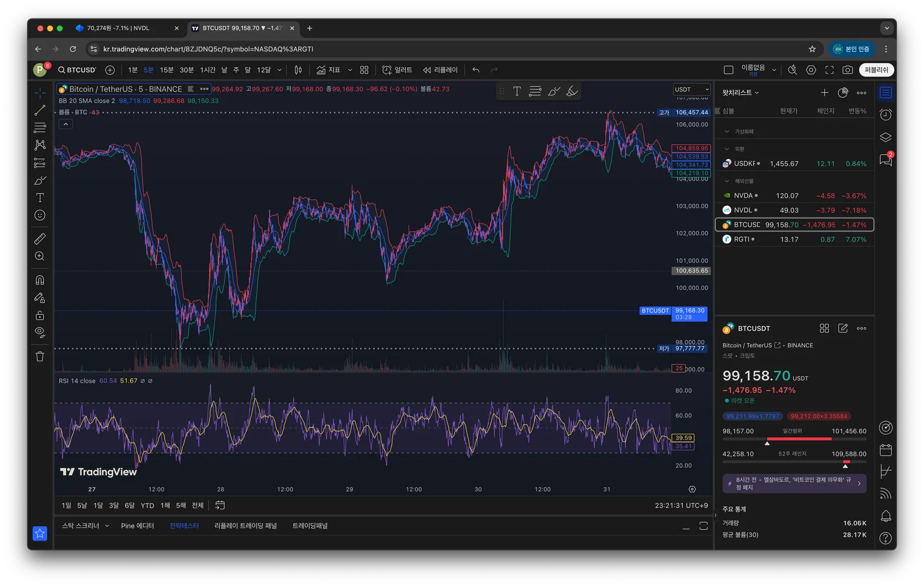Enter fullscreen chart mode

point(829,70)
